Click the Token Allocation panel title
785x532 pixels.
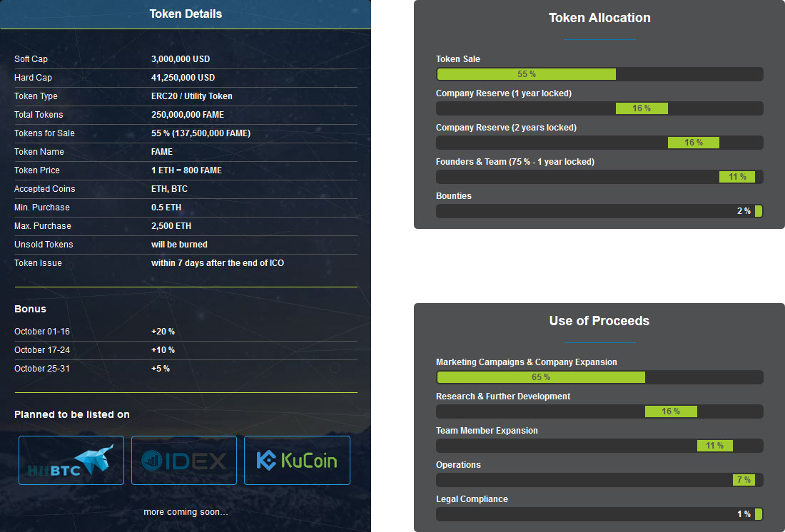coord(599,18)
